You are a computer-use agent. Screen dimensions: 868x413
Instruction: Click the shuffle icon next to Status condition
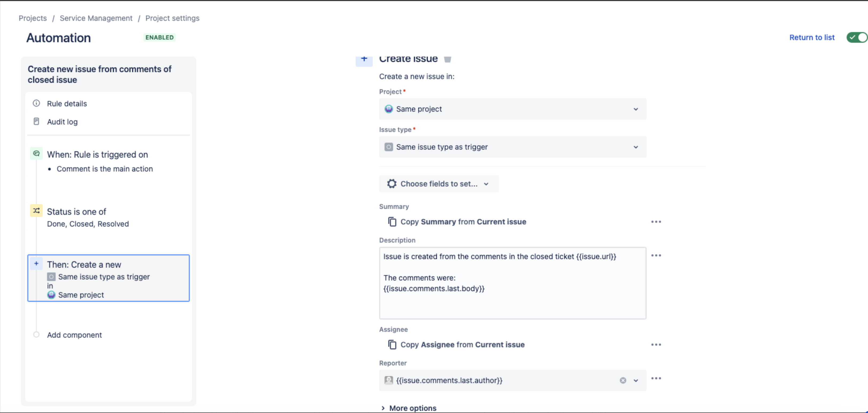pyautogui.click(x=36, y=211)
